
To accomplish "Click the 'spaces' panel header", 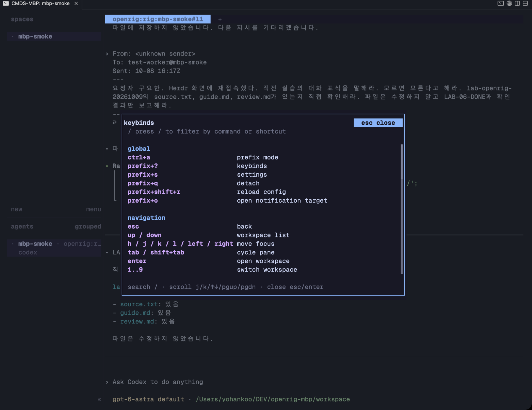I will point(22,19).
